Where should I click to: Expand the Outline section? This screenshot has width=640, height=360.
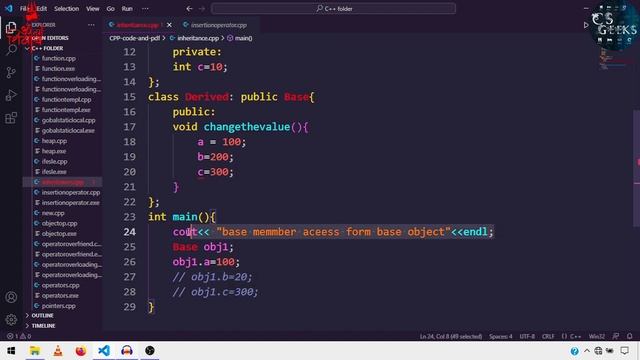[x=42, y=316]
